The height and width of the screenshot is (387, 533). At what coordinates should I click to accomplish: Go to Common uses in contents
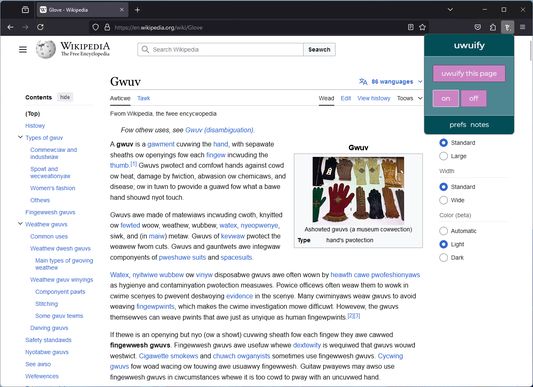[x=49, y=237]
